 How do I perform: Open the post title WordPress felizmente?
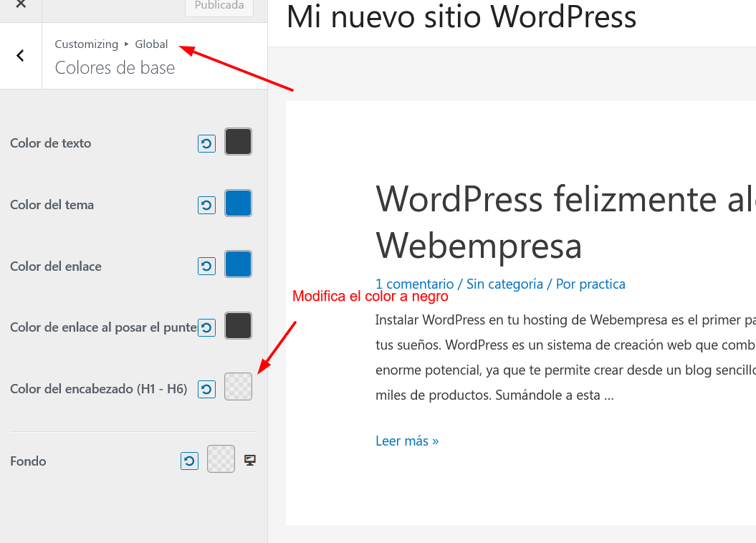[x=565, y=222]
